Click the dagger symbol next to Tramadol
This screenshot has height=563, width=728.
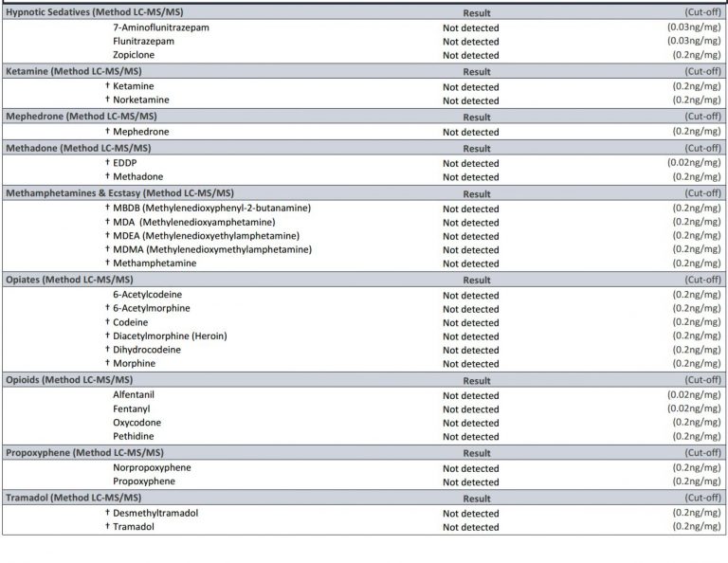pyautogui.click(x=107, y=526)
